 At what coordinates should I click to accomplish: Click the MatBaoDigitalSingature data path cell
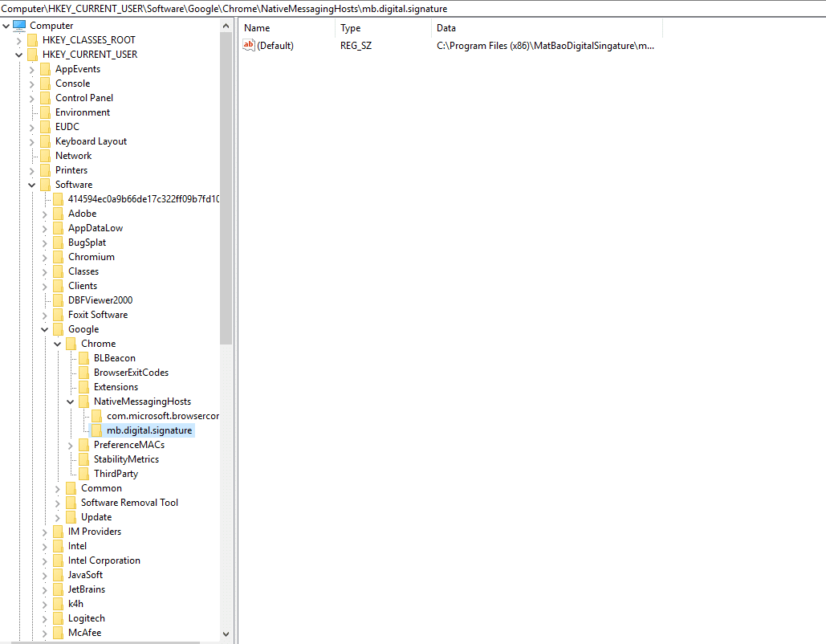545,45
